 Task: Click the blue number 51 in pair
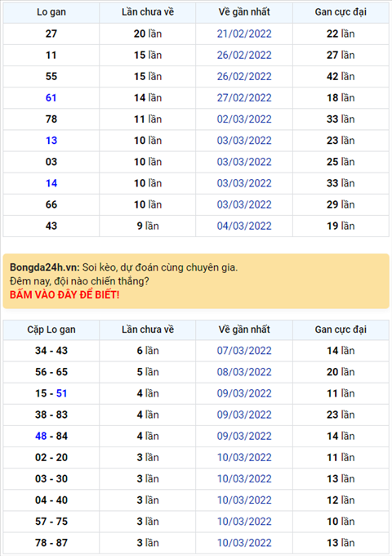point(61,393)
